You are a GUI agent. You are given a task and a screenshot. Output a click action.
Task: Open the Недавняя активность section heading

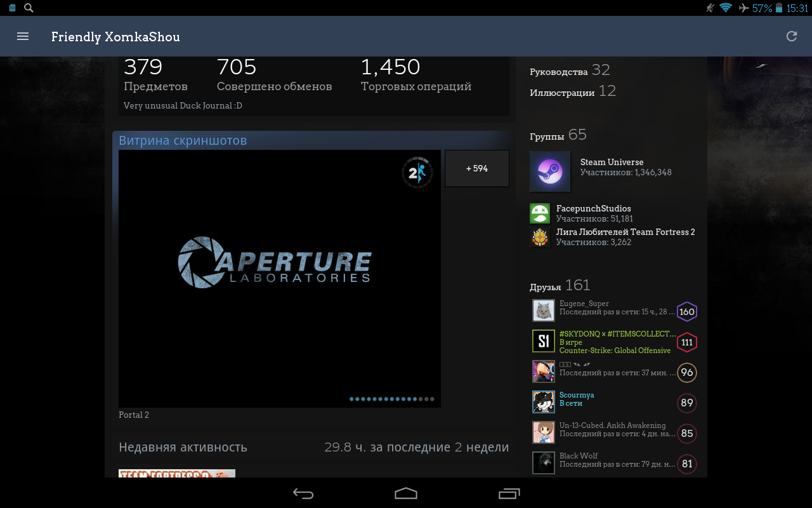[x=183, y=447]
